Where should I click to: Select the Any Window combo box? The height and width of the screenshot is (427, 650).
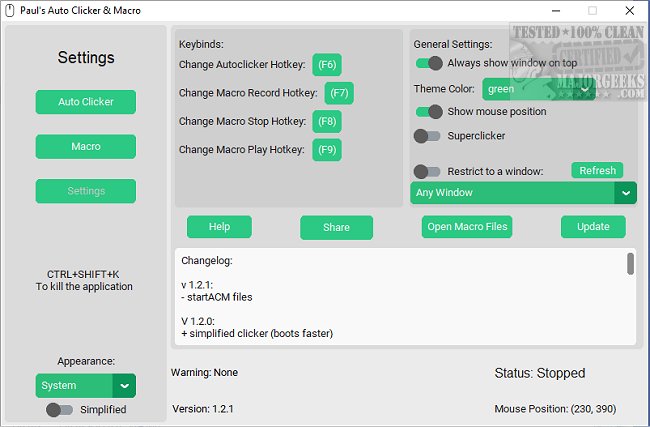pyautogui.click(x=523, y=193)
